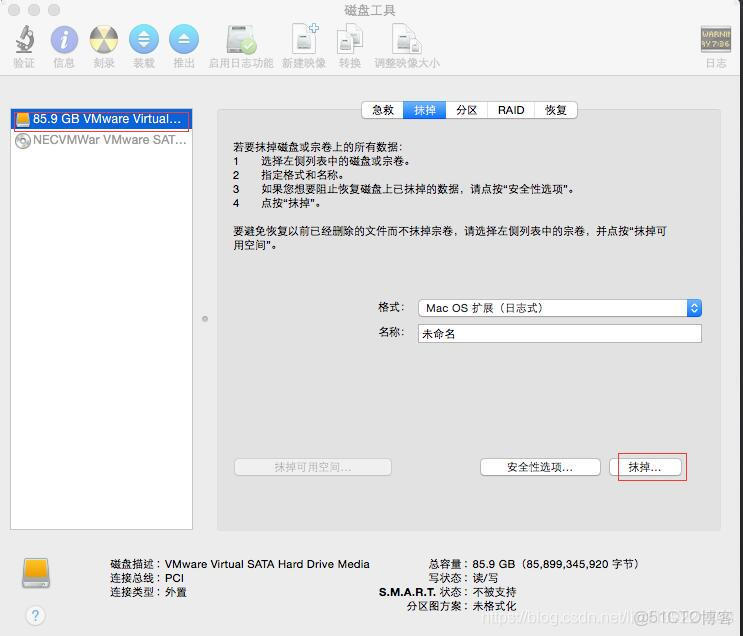Select the 85.9 GB VMware Virtual disk
Screen dimensions: 743x636
tap(101, 119)
